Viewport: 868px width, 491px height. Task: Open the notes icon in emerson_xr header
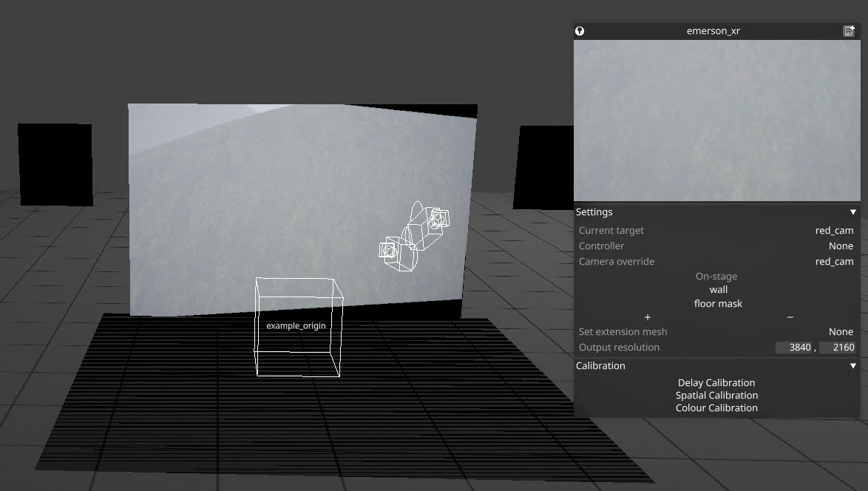849,31
